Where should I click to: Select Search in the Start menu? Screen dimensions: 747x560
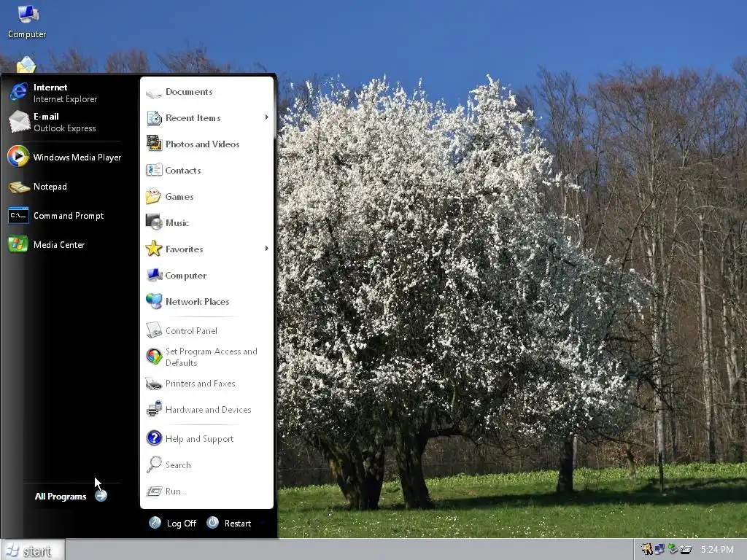coord(206,464)
